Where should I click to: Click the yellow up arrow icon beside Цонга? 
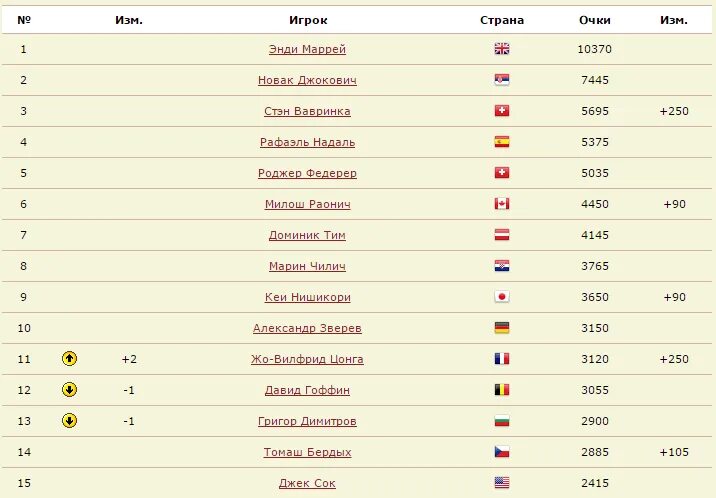pos(69,359)
